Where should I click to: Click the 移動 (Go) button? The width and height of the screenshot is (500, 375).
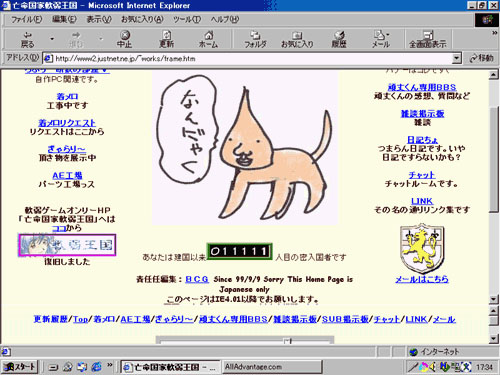click(481, 58)
